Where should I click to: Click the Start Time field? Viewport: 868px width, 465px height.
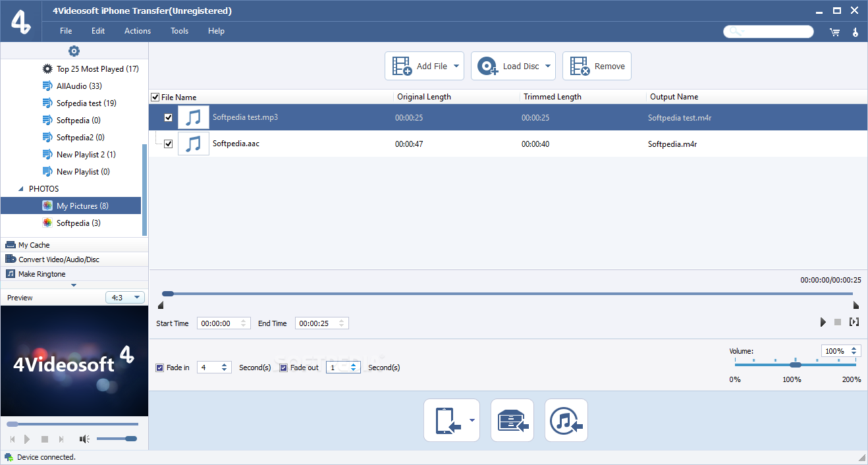click(x=224, y=323)
